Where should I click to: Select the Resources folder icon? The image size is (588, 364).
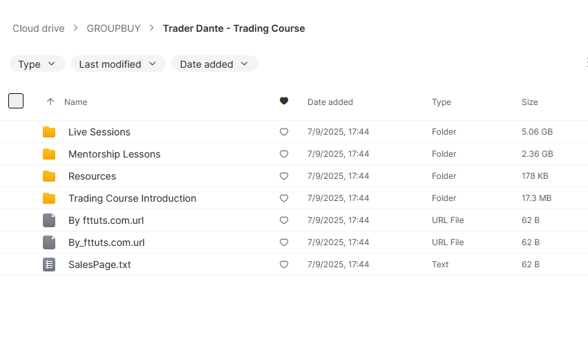click(49, 176)
